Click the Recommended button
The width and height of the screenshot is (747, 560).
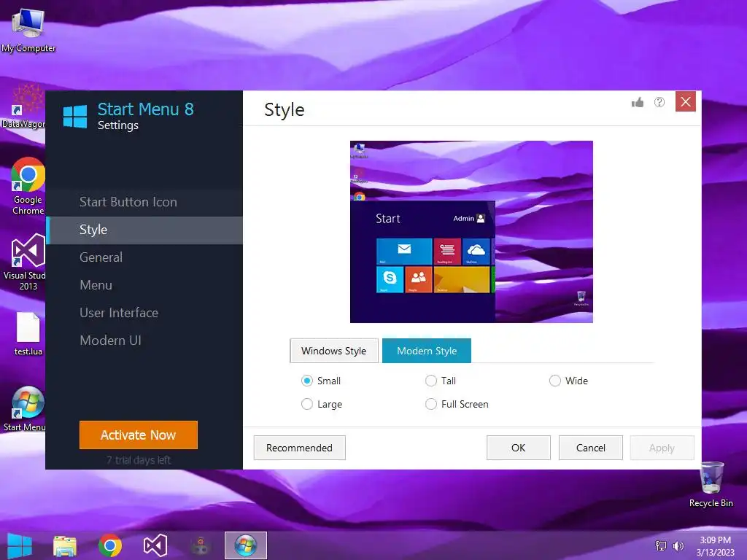(x=299, y=448)
